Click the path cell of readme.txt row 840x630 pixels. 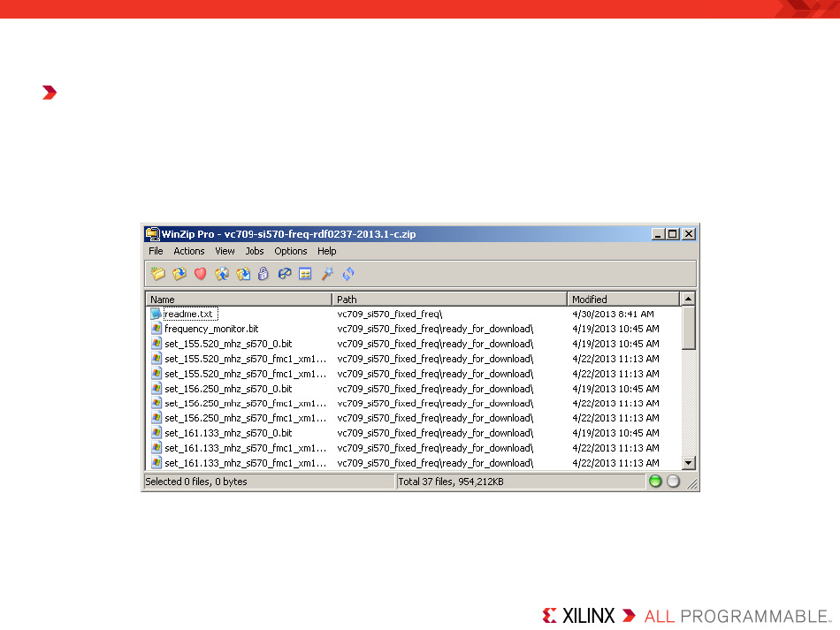pyautogui.click(x=390, y=314)
